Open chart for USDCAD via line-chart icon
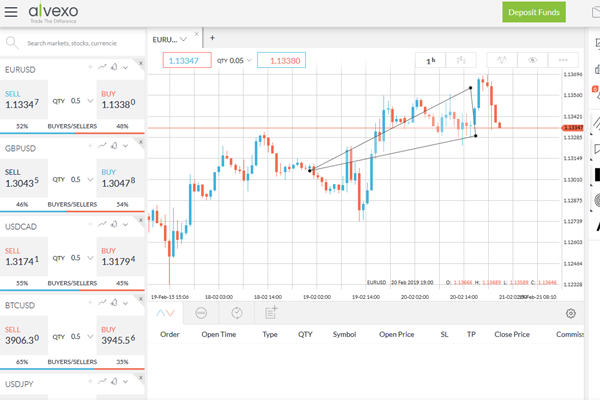Image resolution: width=600 pixels, height=400 pixels. (102, 224)
